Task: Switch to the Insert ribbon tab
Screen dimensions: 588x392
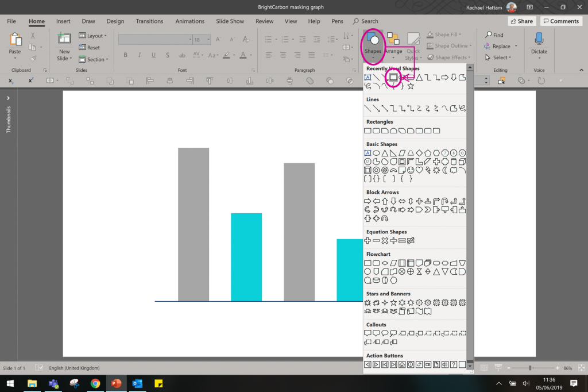Action: pyautogui.click(x=63, y=21)
